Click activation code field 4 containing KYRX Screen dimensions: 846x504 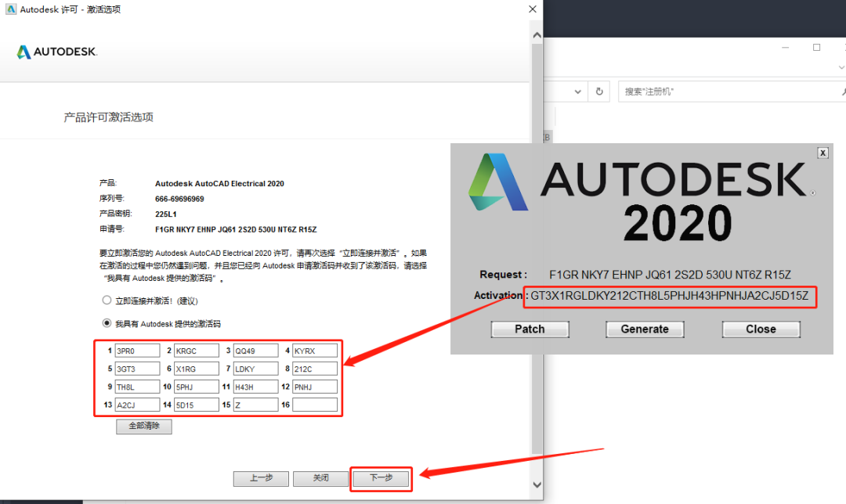(315, 351)
